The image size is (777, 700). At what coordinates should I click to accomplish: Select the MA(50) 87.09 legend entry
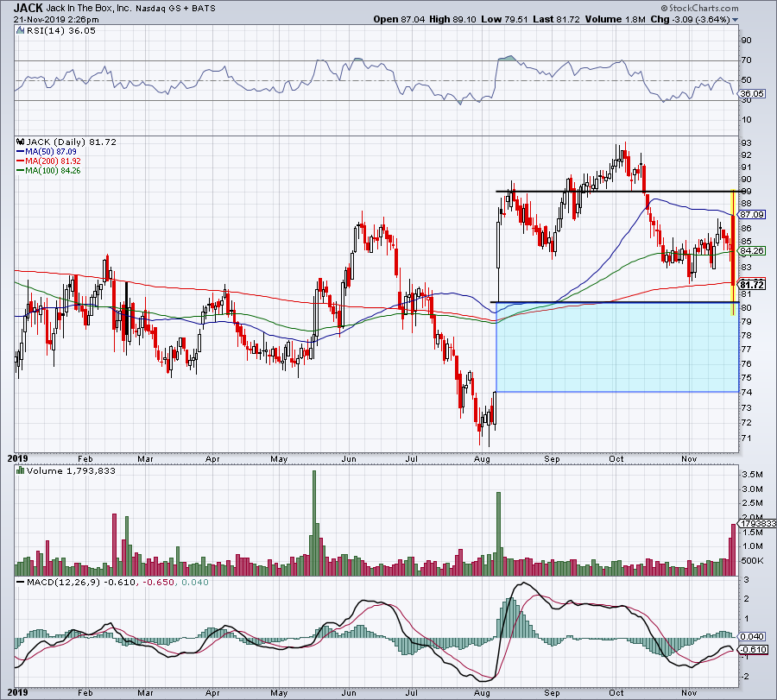coord(47,152)
